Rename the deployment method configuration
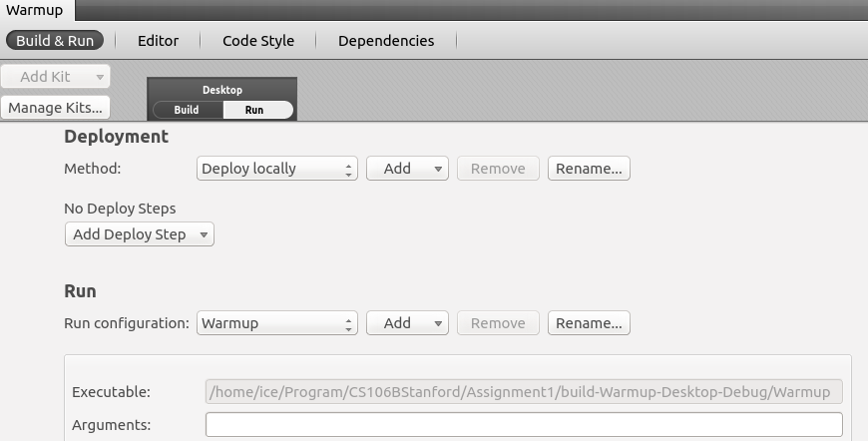Screen dimensions: 868x441 [x=589, y=169]
